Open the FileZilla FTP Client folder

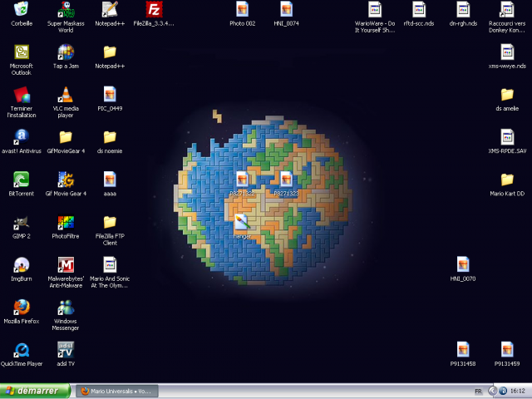(110, 223)
